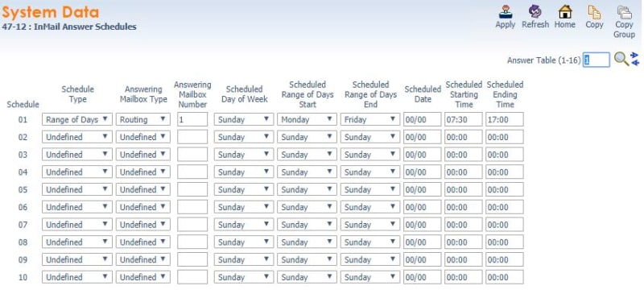Click the 'Scheduled Starting Time' column header
This screenshot has width=644, height=294.
pos(464,94)
